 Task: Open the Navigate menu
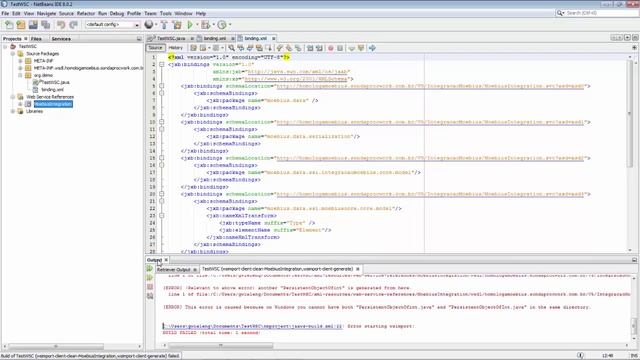tap(47, 13)
